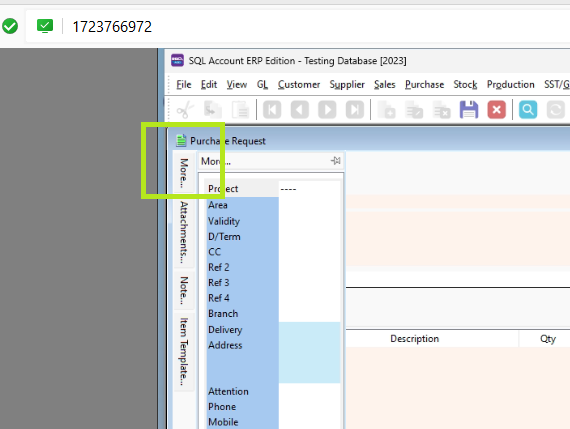This screenshot has width=570, height=429.
Task: Click the Cut scissors toolbar icon
Action: pyautogui.click(x=185, y=109)
